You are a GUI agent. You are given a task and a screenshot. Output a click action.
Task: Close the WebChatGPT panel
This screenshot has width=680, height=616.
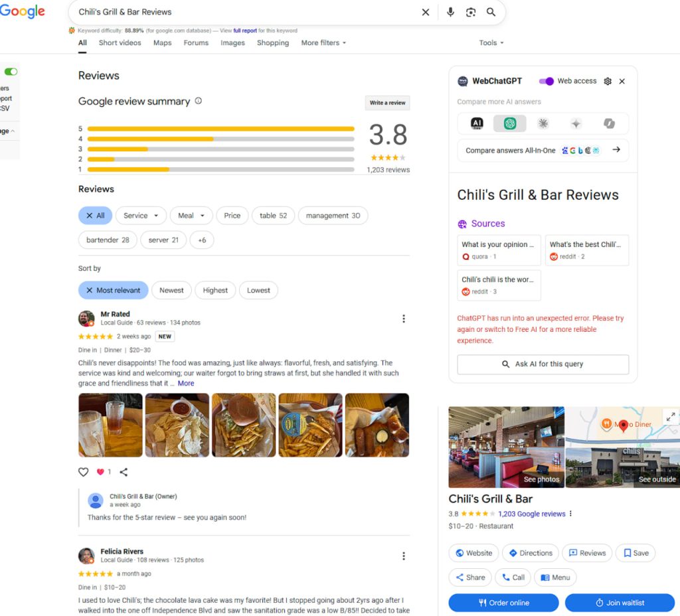point(622,81)
